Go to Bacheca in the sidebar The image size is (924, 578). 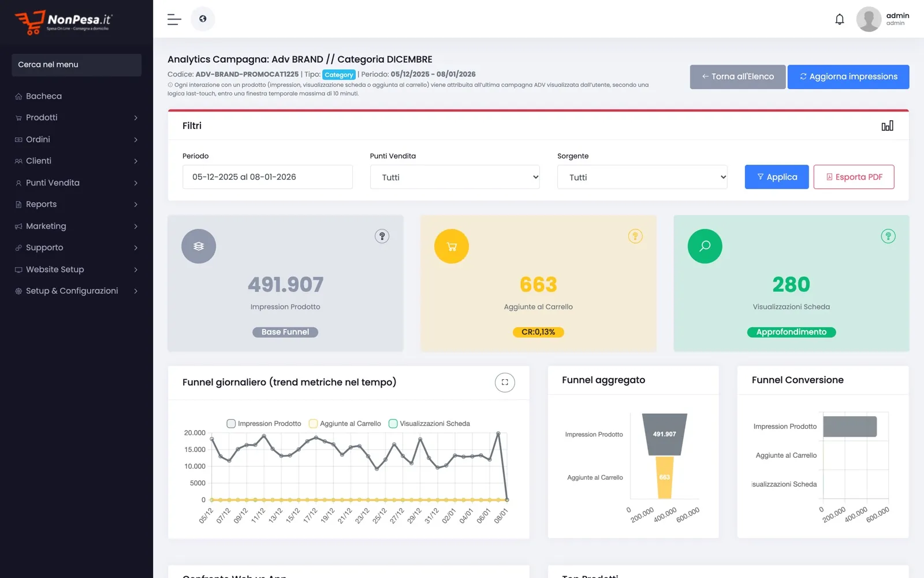[76, 96]
